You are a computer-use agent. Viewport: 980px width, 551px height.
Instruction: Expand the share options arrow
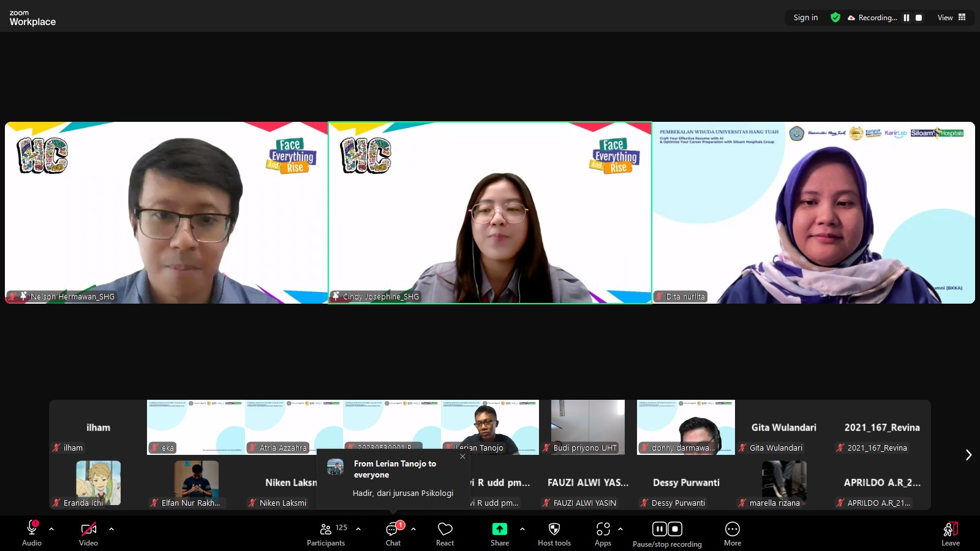522,529
